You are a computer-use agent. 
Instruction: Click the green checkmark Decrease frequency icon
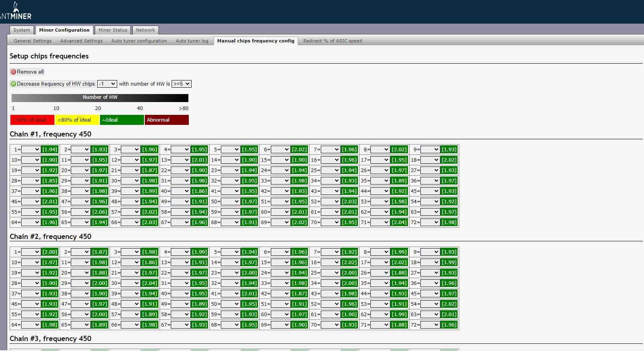pos(13,84)
